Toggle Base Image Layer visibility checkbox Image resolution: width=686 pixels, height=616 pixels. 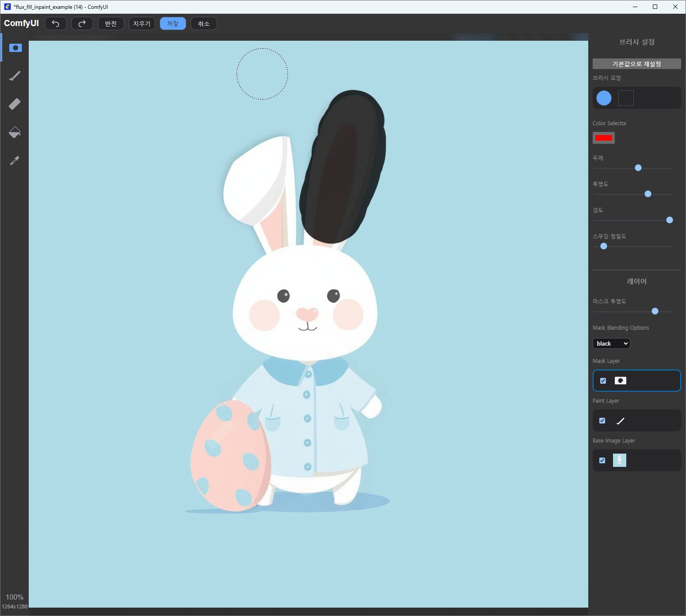[602, 460]
